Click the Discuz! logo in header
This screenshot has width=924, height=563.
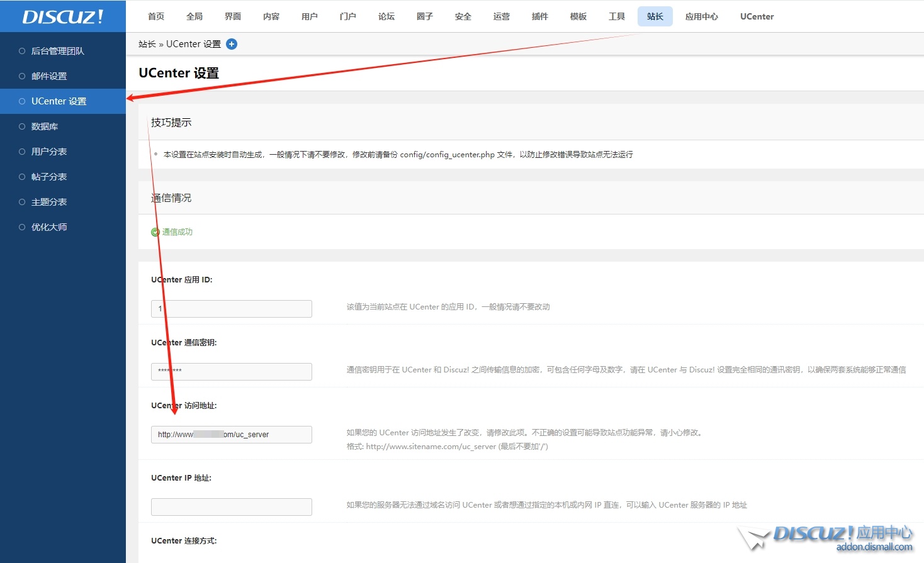point(63,16)
